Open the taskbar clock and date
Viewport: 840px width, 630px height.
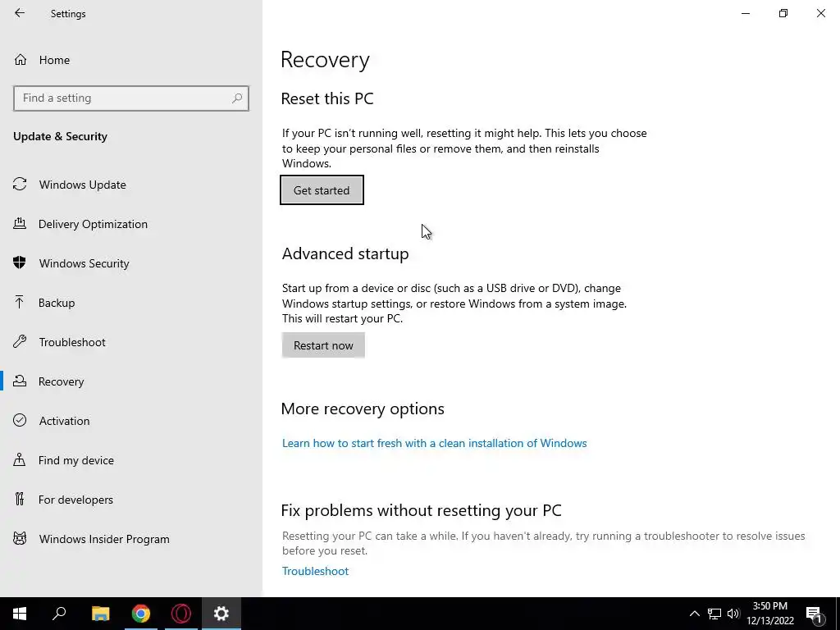tap(770, 614)
